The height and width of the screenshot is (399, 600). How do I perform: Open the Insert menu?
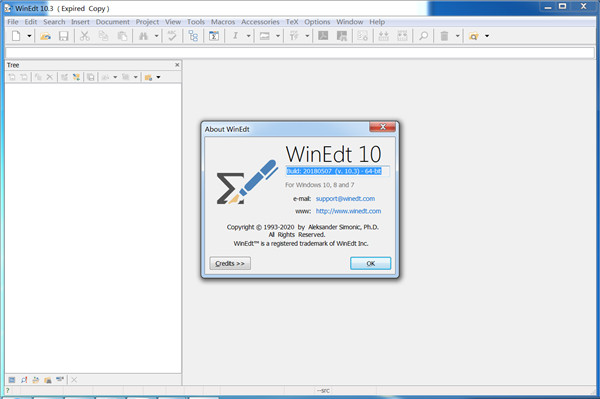point(80,22)
